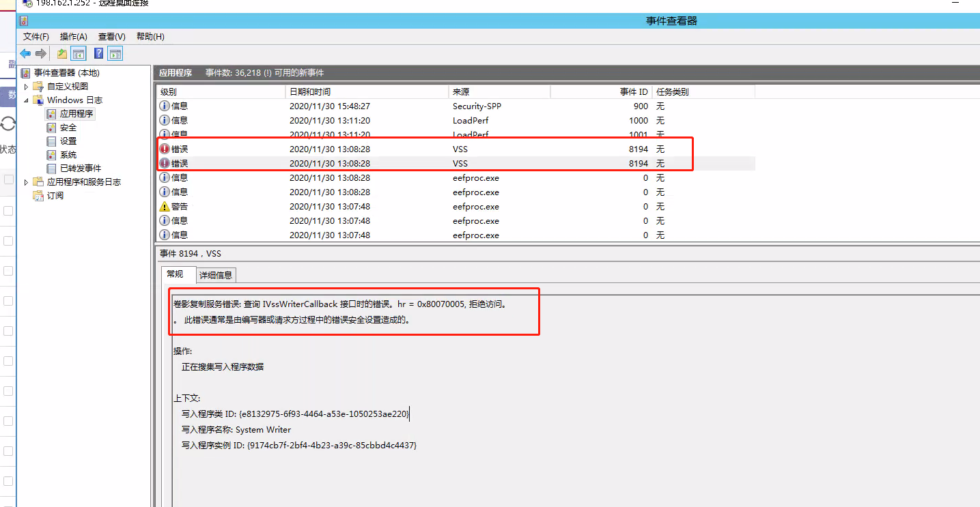Open the 文件(F) menu
Image resolution: width=980 pixels, height=507 pixels.
[x=36, y=37]
